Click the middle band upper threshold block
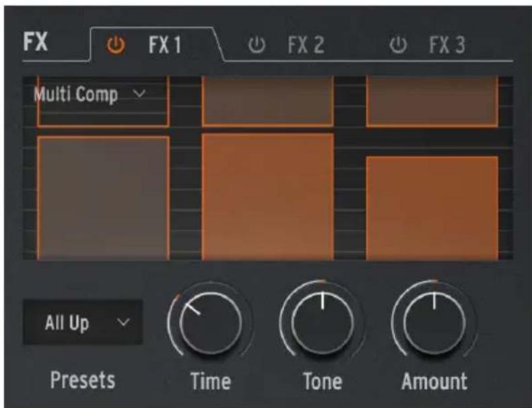The image size is (532, 408). pyautogui.click(x=268, y=101)
